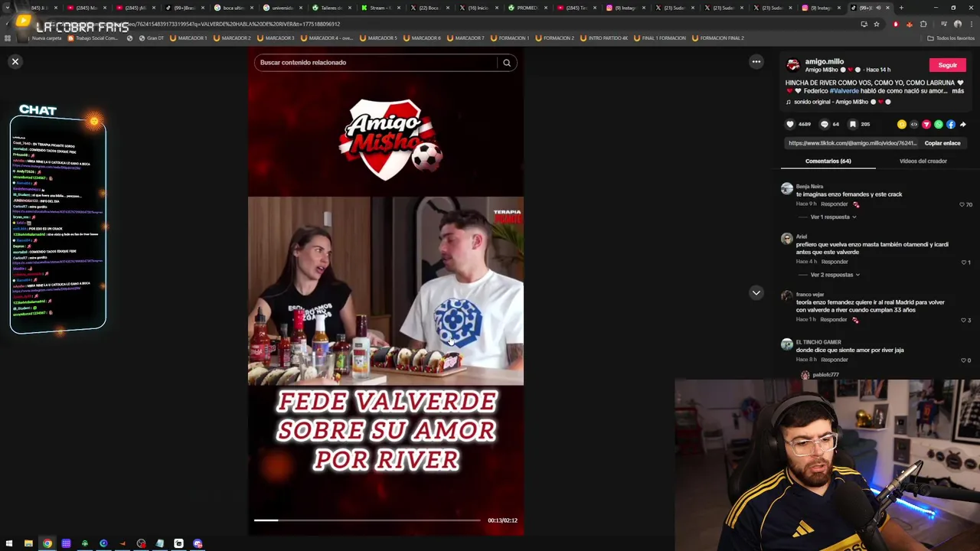The height and width of the screenshot is (551, 980).
Task: Open File Explorer from taskbar
Action: click(x=28, y=544)
